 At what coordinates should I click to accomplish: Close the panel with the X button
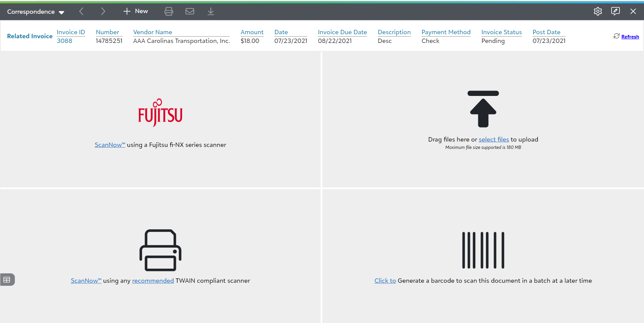[x=633, y=11]
